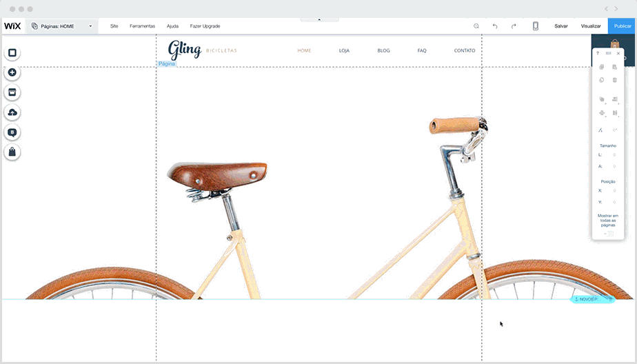
Task: Click the Match size icon
Action: [x=615, y=113]
